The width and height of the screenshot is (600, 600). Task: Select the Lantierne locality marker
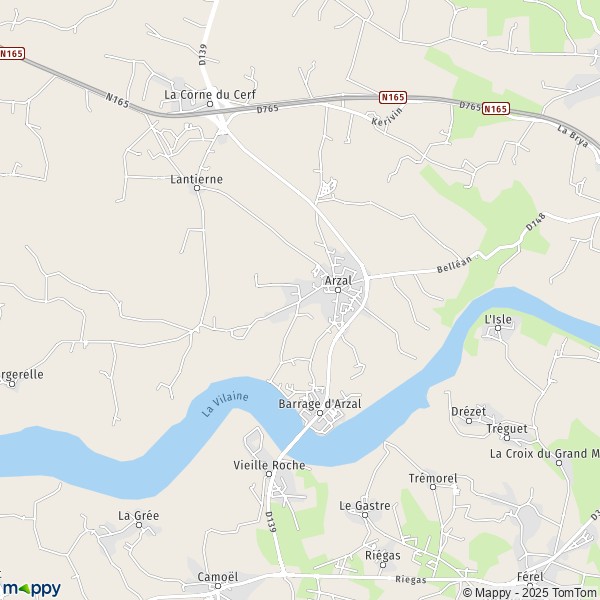point(197,188)
